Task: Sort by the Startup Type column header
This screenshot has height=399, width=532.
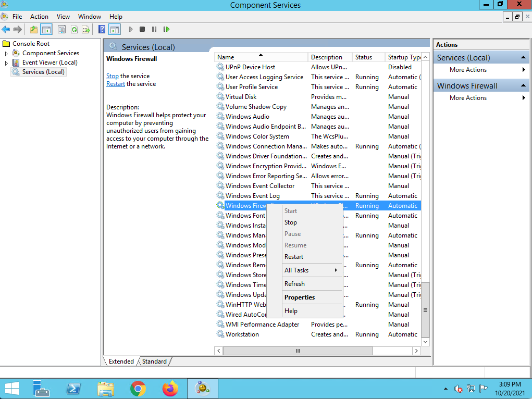Action: click(403, 57)
